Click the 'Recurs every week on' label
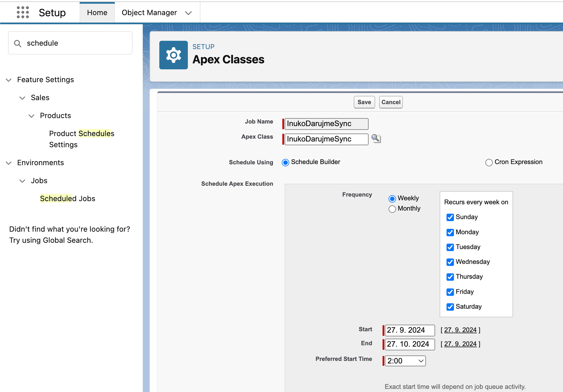The height and width of the screenshot is (392, 563). point(476,202)
